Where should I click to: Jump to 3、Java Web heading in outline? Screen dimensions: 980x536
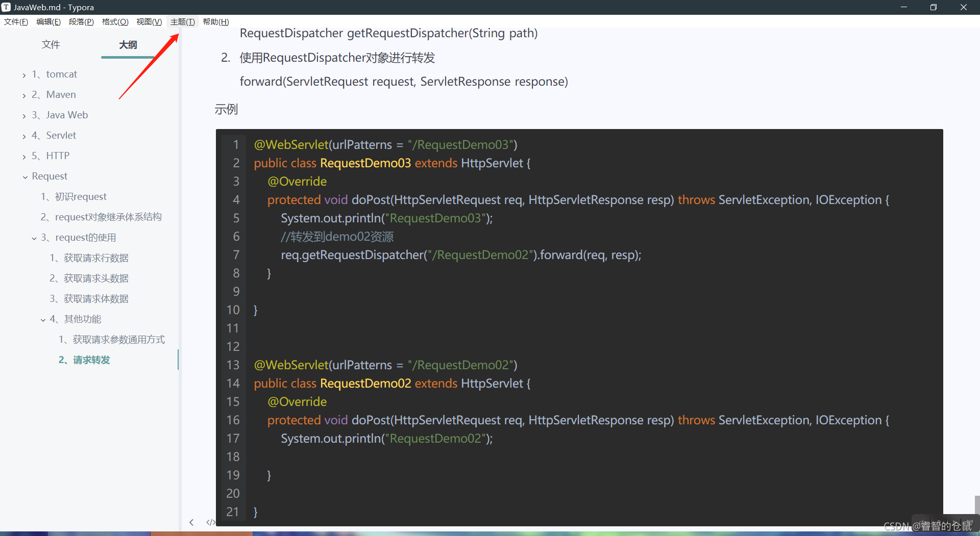[60, 115]
